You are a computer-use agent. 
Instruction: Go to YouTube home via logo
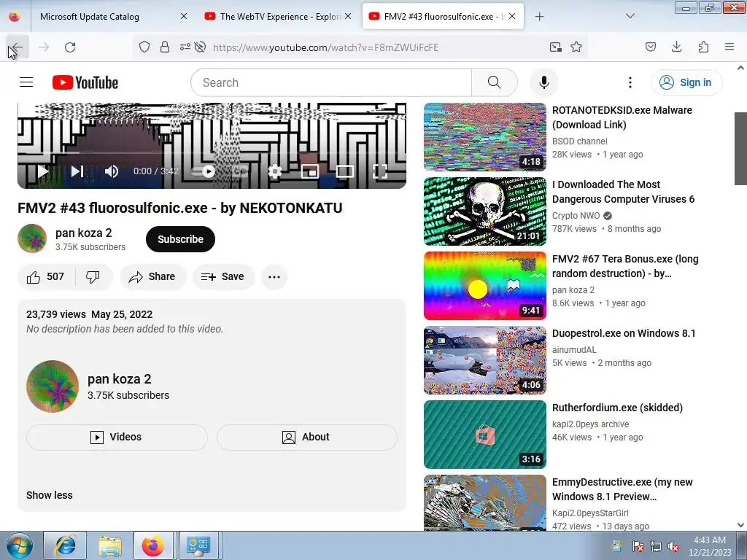[x=85, y=82]
